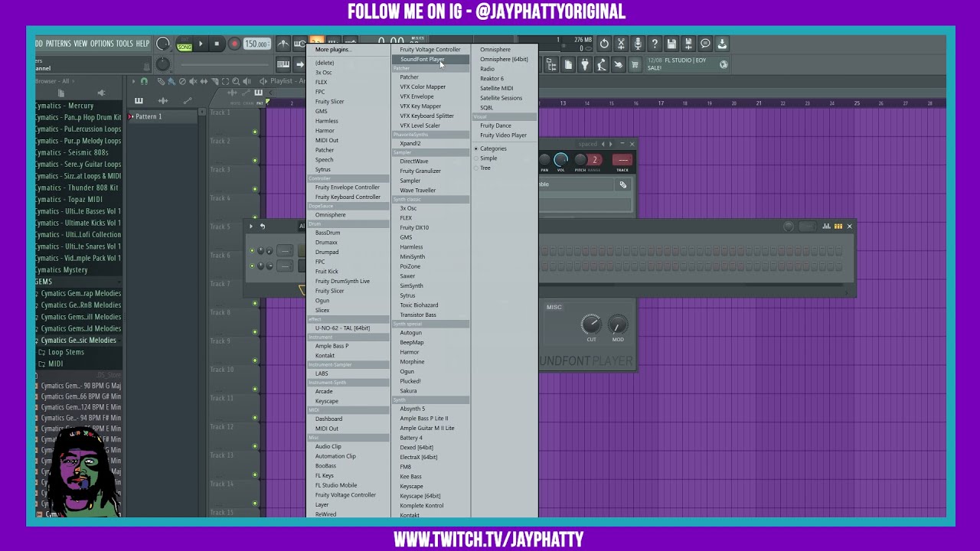The width and height of the screenshot is (980, 551).
Task: Click the channel rack undo arrow icon
Action: point(263,226)
